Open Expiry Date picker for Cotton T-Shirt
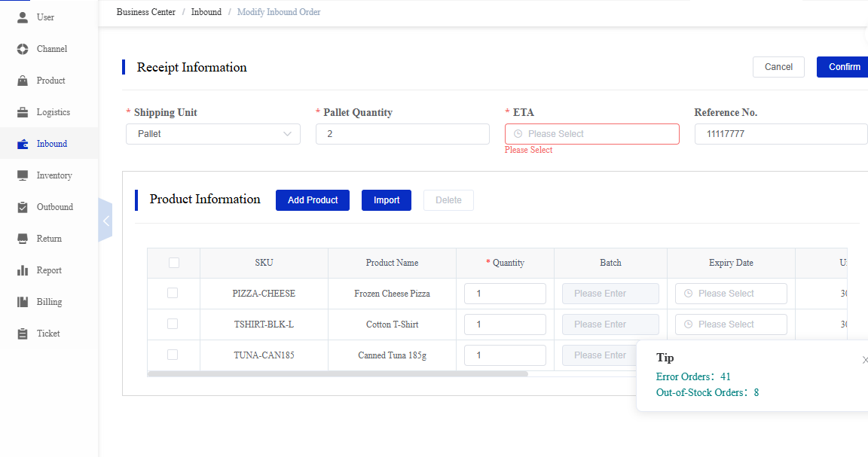The height and width of the screenshot is (457, 868). pos(731,324)
